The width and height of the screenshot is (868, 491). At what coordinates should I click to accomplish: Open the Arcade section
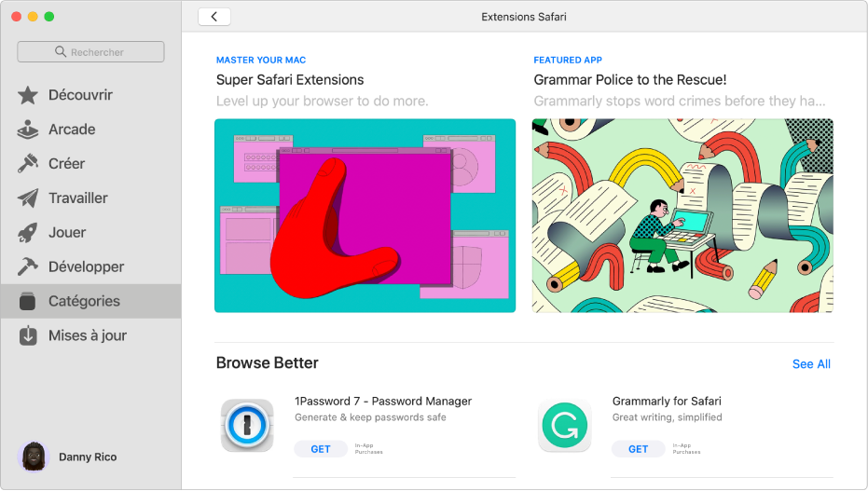tap(72, 130)
